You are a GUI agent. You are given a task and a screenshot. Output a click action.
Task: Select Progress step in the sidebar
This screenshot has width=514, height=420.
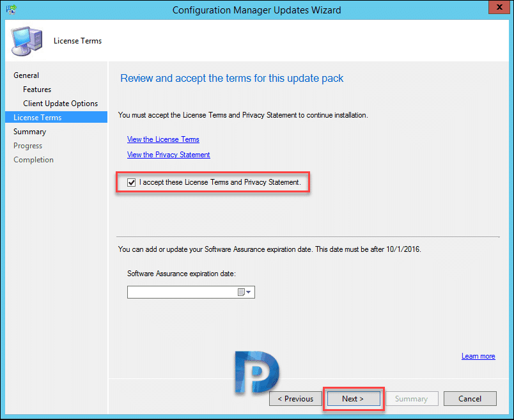click(x=28, y=146)
